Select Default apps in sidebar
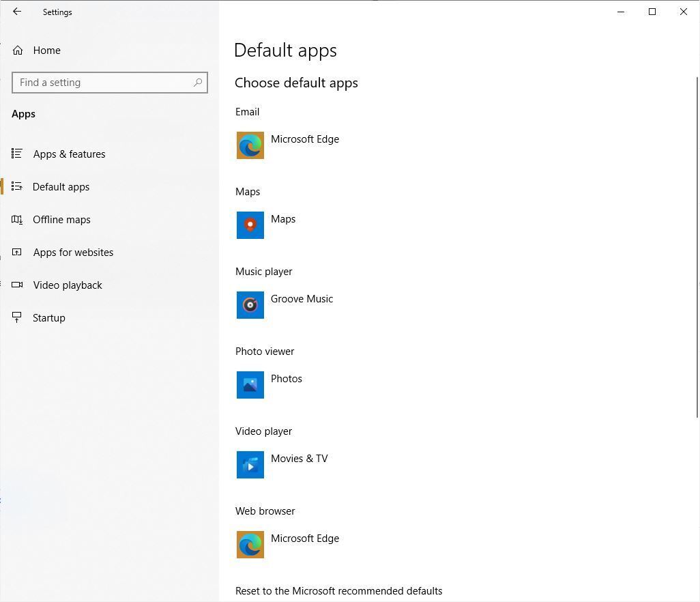This screenshot has height=602, width=700. tap(61, 186)
